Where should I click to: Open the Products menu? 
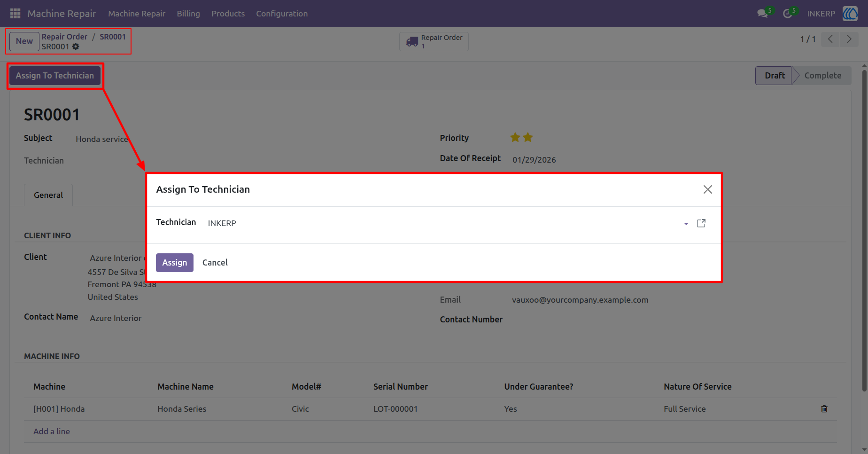click(x=228, y=14)
